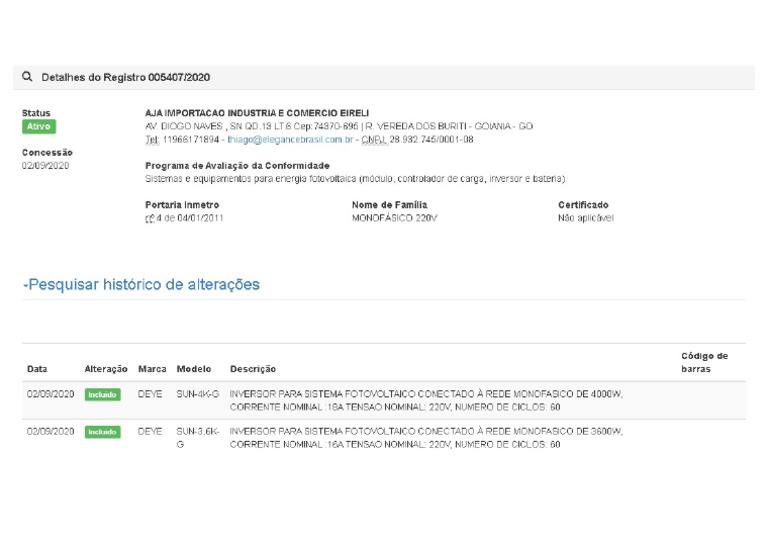Select the Alteração column header

106,369
